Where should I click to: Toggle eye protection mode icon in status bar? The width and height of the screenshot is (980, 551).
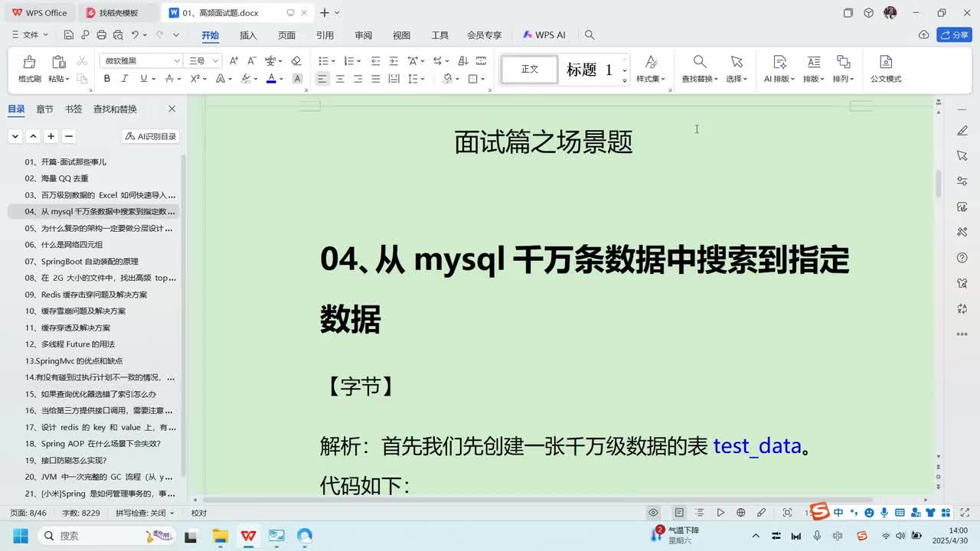coord(653,513)
